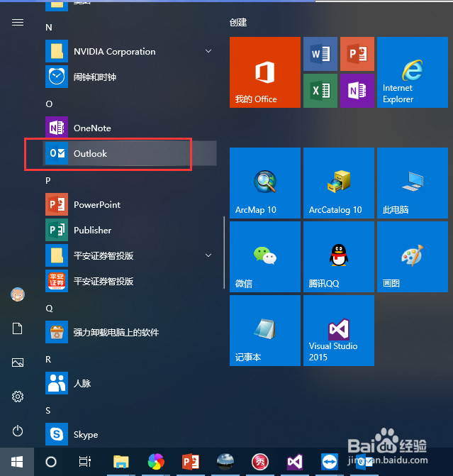The image size is (453, 476).
Task: Launch Outlook from the app list
Action: tap(130, 153)
